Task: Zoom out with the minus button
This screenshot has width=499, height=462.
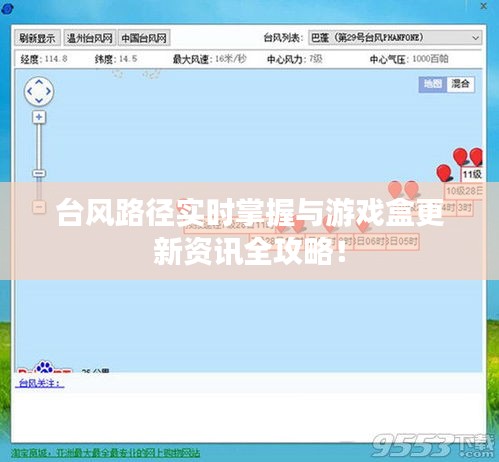Action: [x=39, y=207]
